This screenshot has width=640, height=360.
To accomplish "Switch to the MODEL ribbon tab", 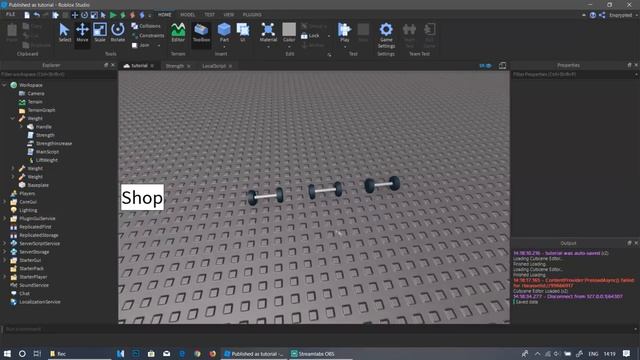I will [x=187, y=15].
